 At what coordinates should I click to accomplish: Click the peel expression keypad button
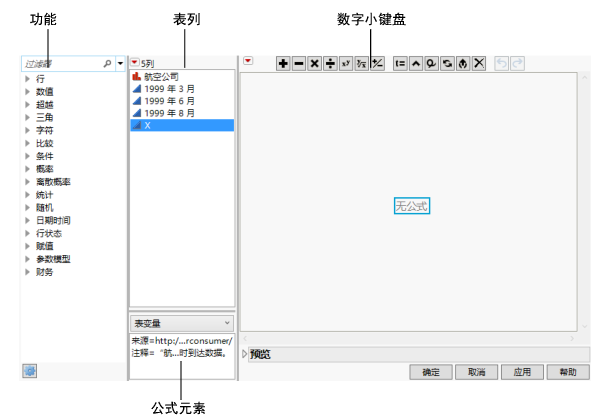click(x=432, y=64)
